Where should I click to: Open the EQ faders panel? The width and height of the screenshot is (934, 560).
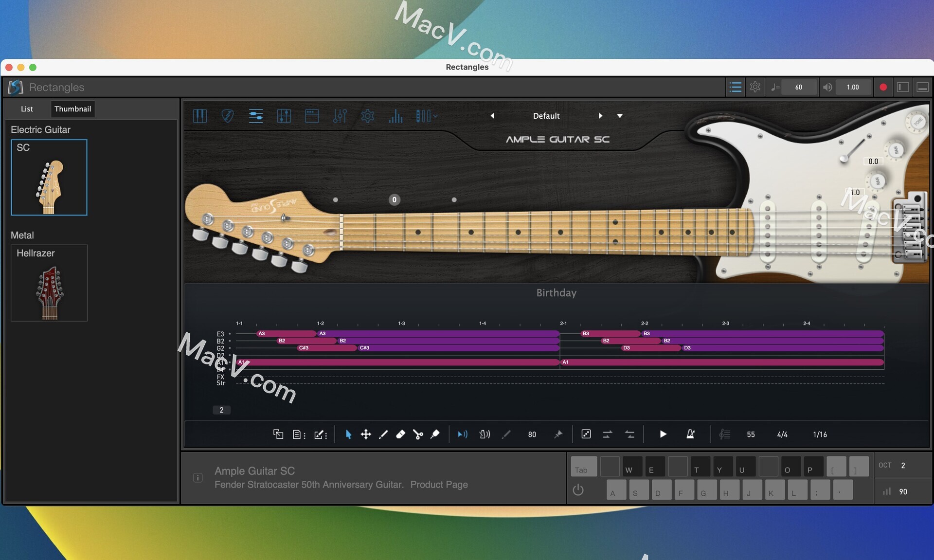pos(340,116)
